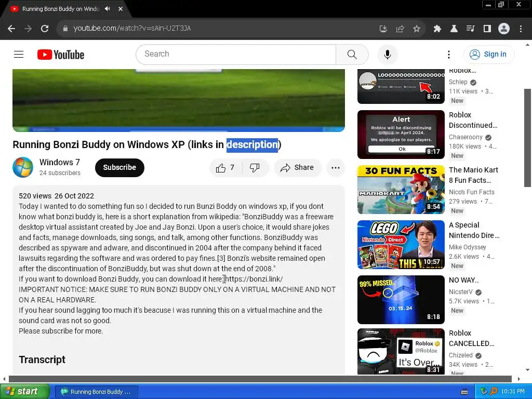532x399 pixels.
Task: Open more actions ellipsis under video
Action: coord(336,168)
